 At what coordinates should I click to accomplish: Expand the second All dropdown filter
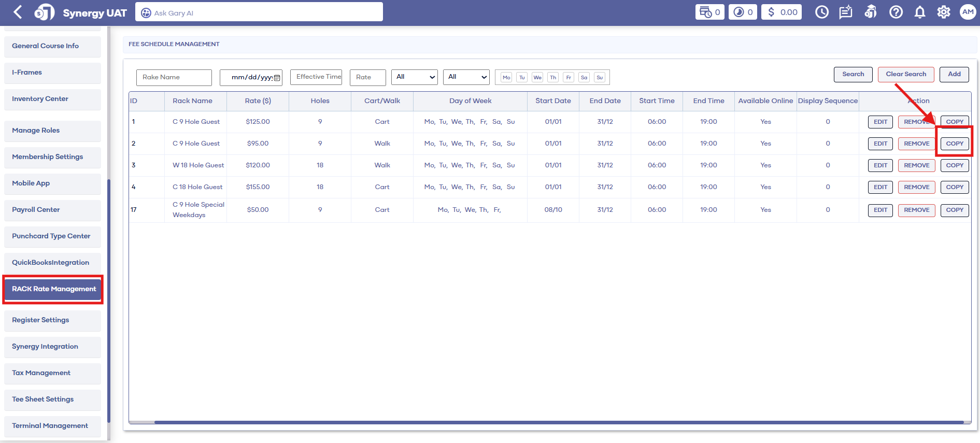pos(466,77)
